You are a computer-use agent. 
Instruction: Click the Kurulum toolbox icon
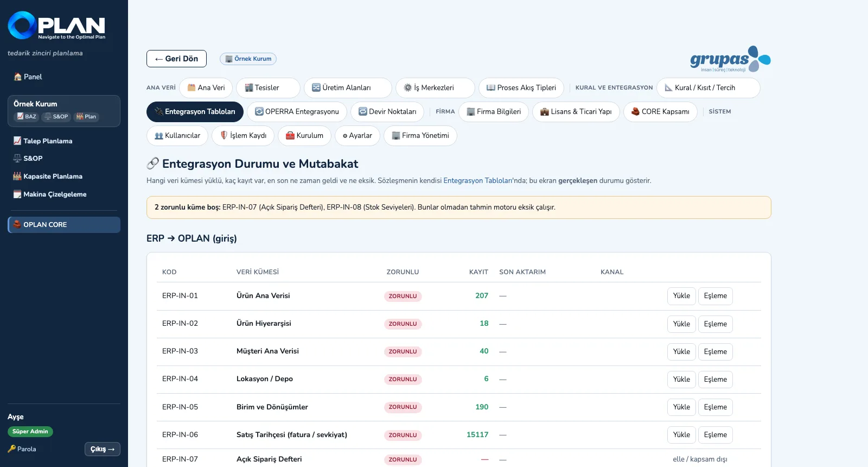[x=290, y=135]
